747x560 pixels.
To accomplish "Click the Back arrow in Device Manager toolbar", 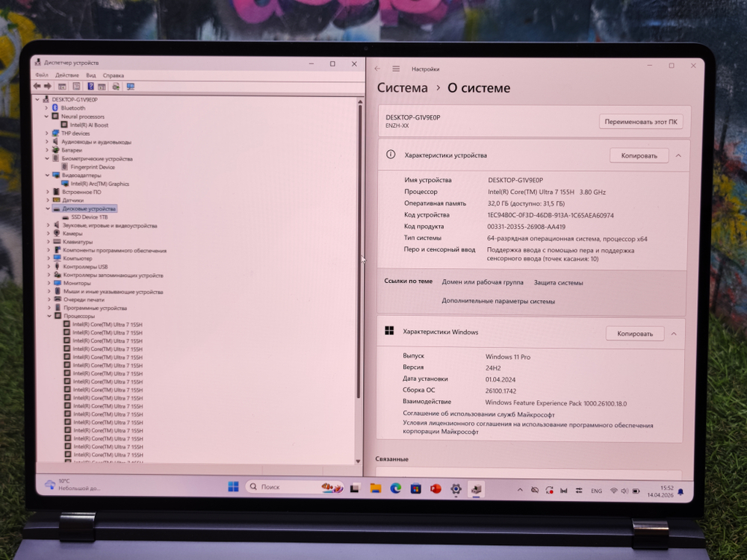I will coord(37,87).
